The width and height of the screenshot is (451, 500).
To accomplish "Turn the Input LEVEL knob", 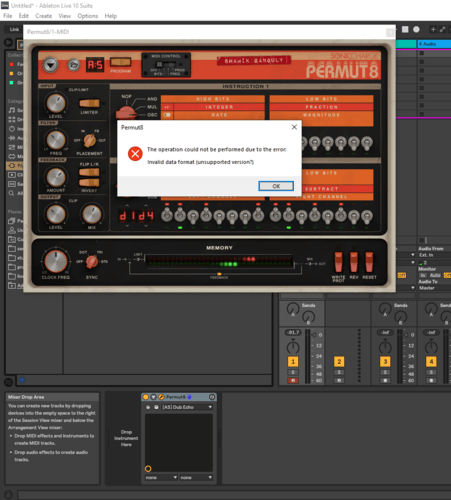I will 56,103.
